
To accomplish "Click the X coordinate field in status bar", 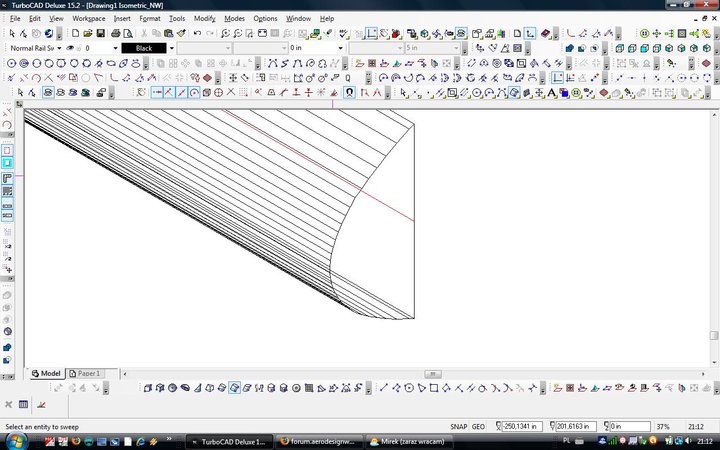I will [x=526, y=426].
